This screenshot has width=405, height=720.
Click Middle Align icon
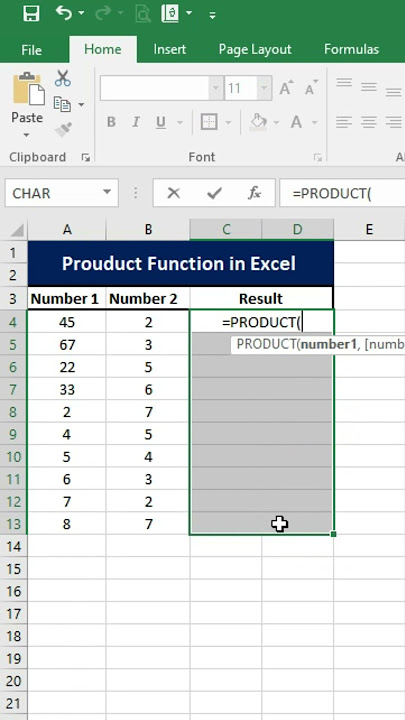pos(369,87)
